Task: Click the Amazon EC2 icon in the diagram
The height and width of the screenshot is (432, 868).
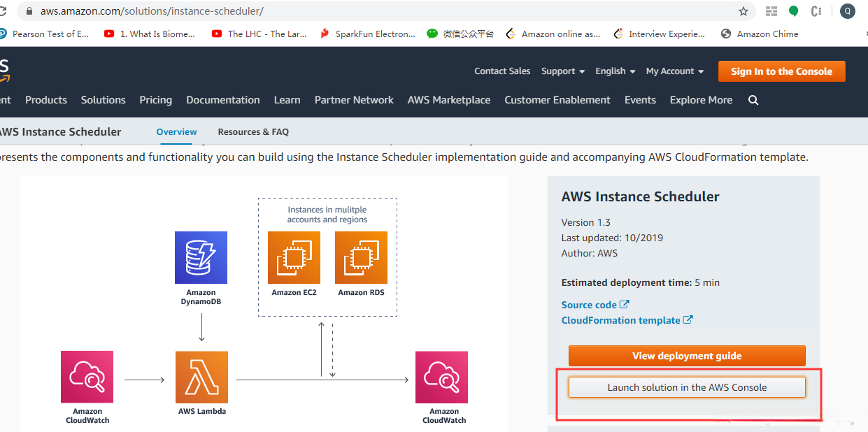Action: pos(294,257)
